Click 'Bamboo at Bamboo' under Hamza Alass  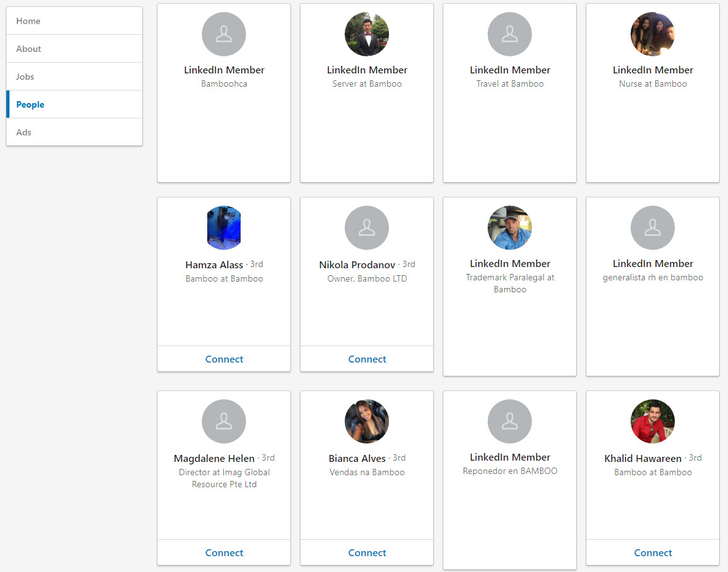point(224,278)
